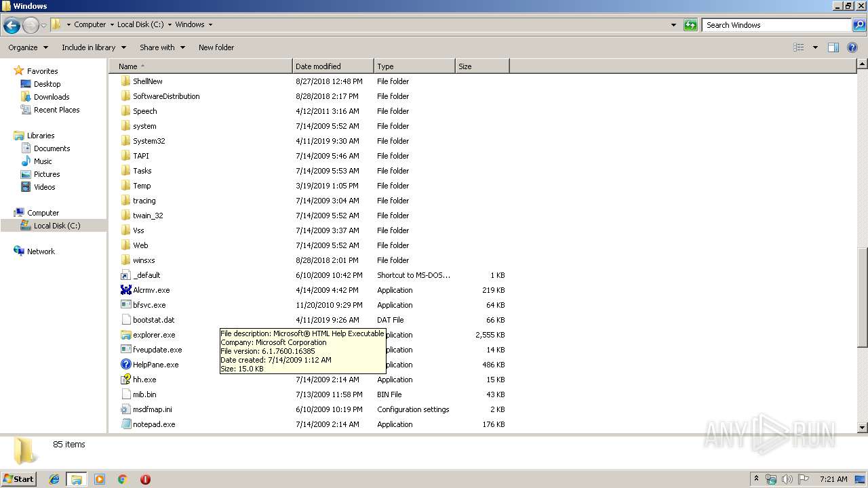Open the Music library
The height and width of the screenshot is (488, 868).
point(43,161)
